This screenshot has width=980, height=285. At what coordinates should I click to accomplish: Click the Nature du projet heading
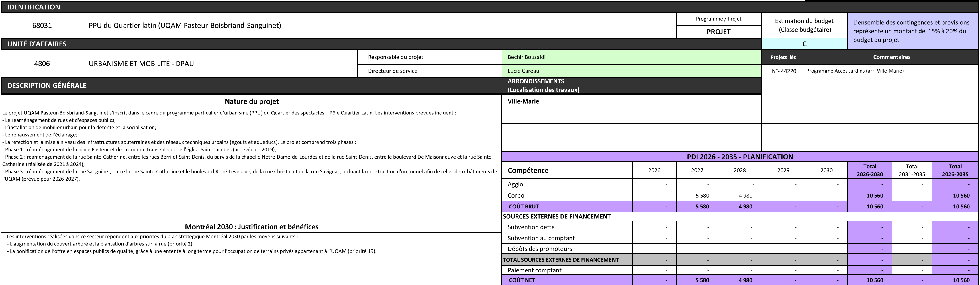[x=252, y=101]
